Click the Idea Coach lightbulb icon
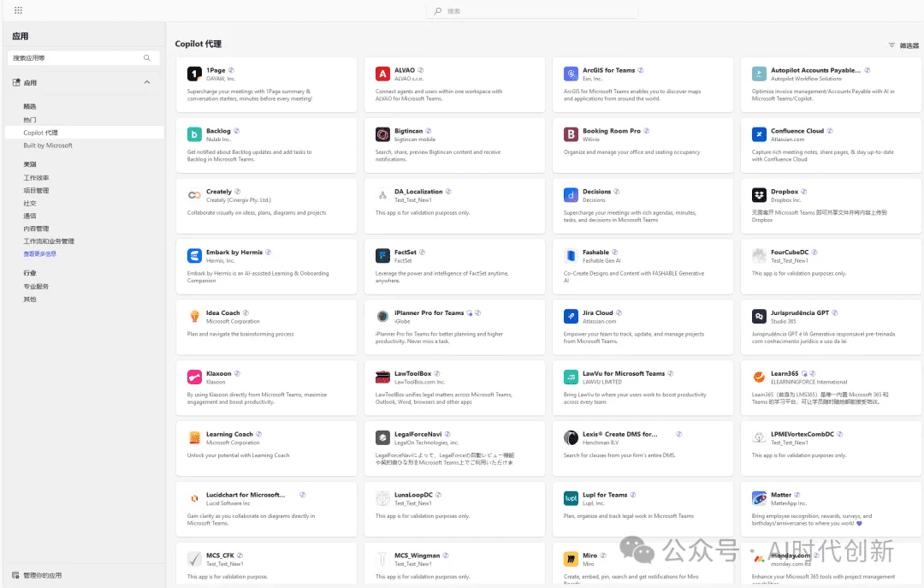This screenshot has height=588, width=924. (194, 317)
